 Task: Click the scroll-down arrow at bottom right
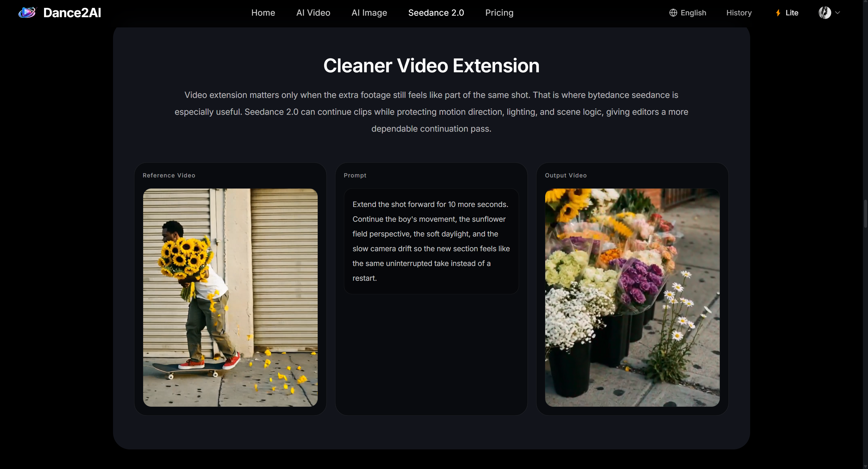865,466
